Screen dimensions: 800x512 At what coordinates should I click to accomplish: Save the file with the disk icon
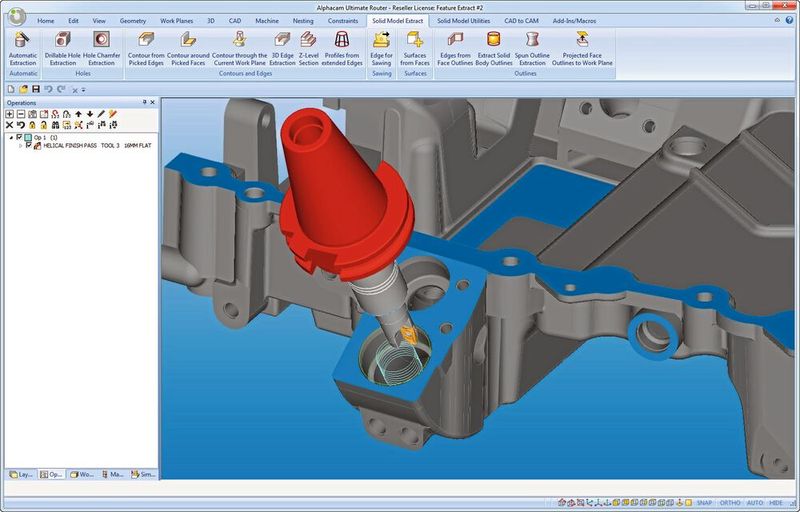click(x=36, y=89)
